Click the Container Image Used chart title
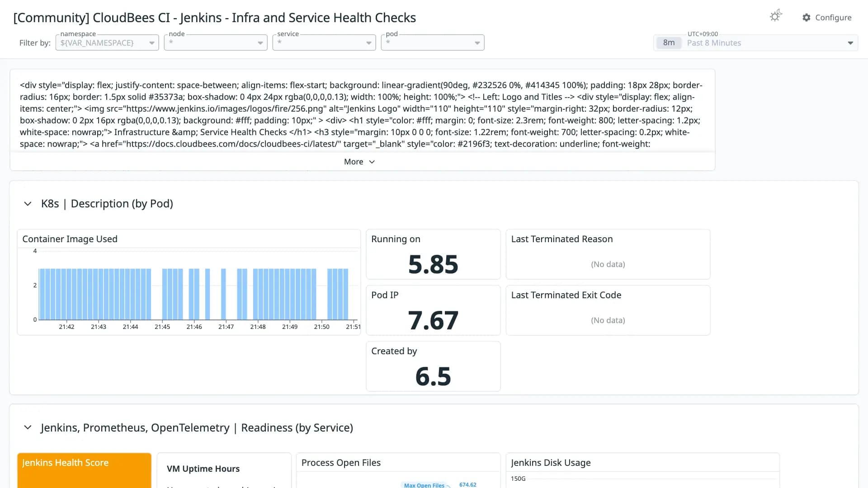Viewport: 868px width, 488px height. 70,239
